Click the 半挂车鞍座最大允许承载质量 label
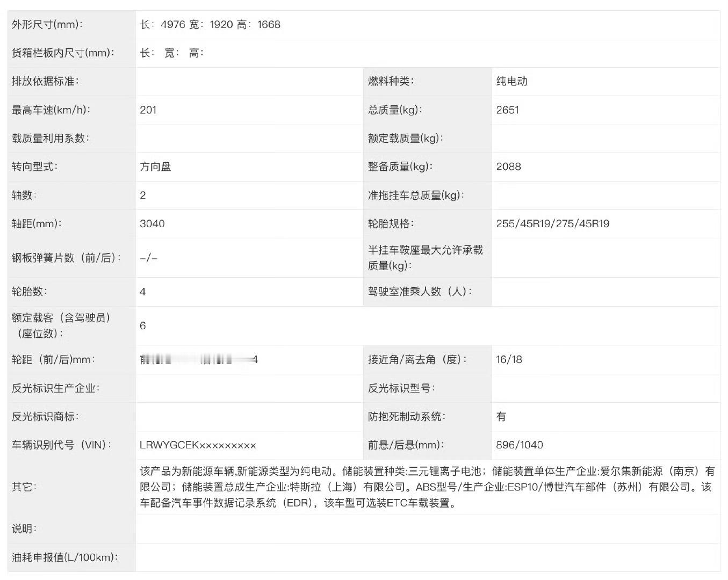Image resolution: width=728 pixels, height=580 pixels. pyautogui.click(x=426, y=258)
